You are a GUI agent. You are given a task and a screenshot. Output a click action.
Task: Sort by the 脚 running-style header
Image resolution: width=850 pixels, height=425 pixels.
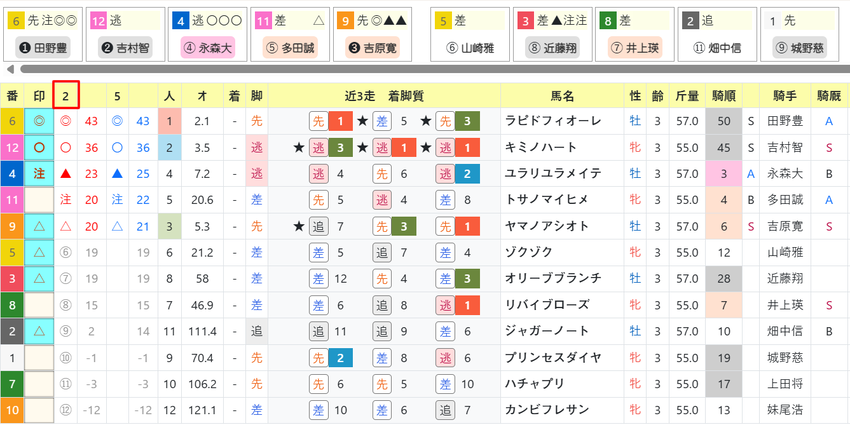[x=257, y=96]
